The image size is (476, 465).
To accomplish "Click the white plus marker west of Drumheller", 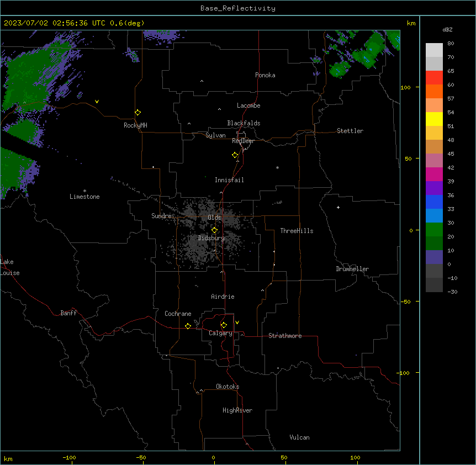I will click(x=338, y=207).
